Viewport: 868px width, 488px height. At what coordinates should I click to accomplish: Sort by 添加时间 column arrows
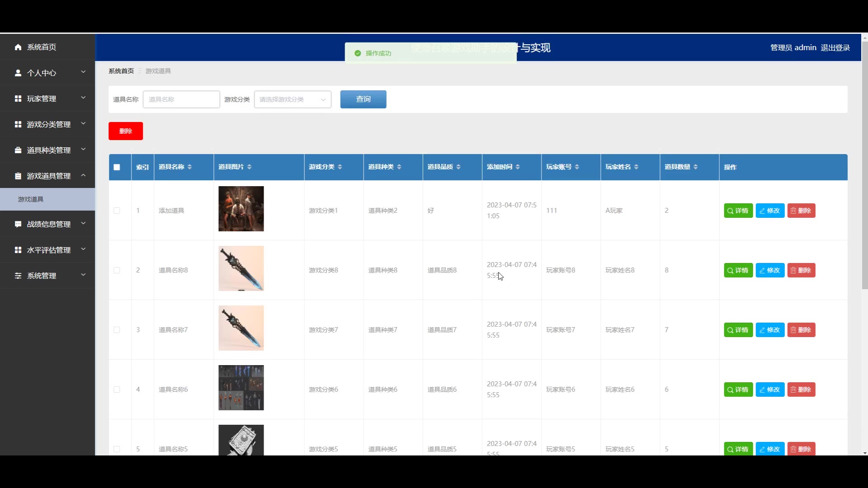point(517,167)
